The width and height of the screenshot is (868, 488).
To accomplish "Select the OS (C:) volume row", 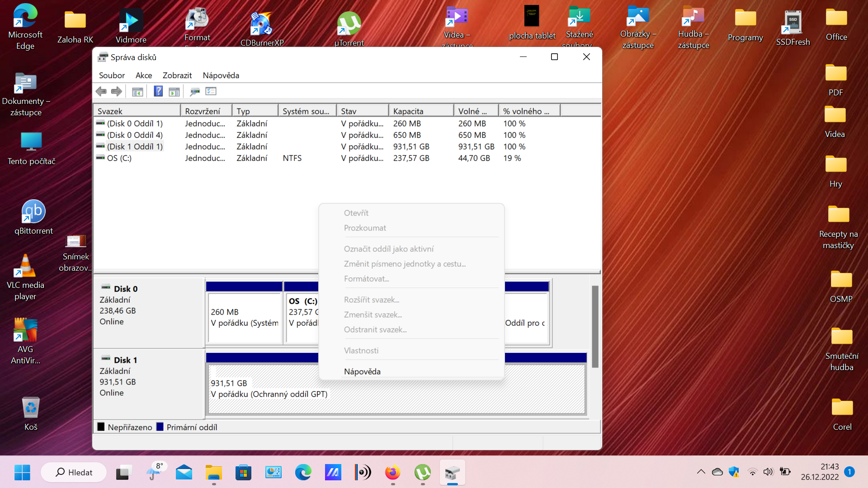I will pos(119,158).
